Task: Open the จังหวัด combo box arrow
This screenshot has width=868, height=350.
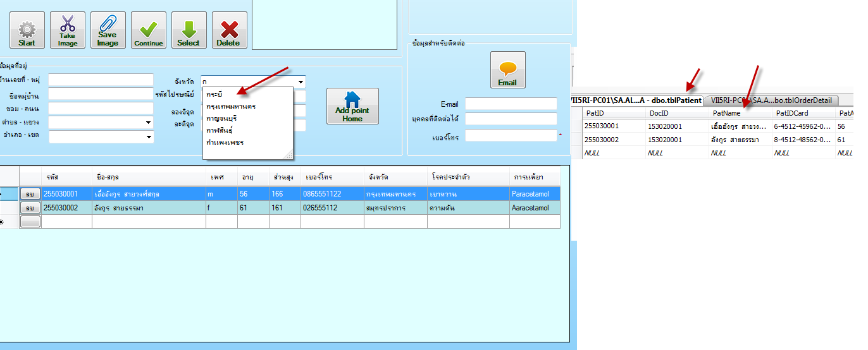Action: tap(301, 81)
